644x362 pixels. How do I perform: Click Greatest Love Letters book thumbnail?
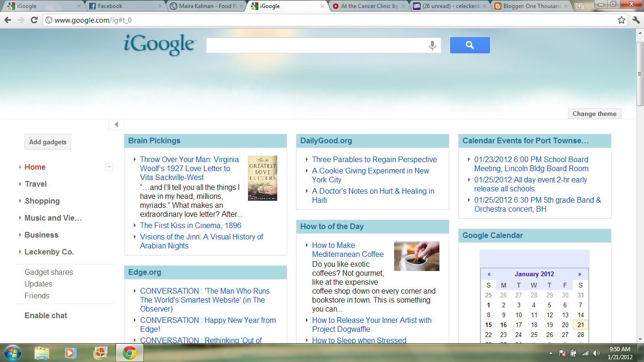[263, 178]
